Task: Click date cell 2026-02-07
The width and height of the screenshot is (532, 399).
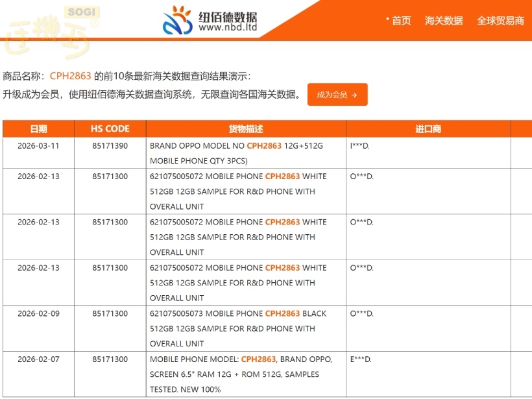Action: pyautogui.click(x=38, y=359)
